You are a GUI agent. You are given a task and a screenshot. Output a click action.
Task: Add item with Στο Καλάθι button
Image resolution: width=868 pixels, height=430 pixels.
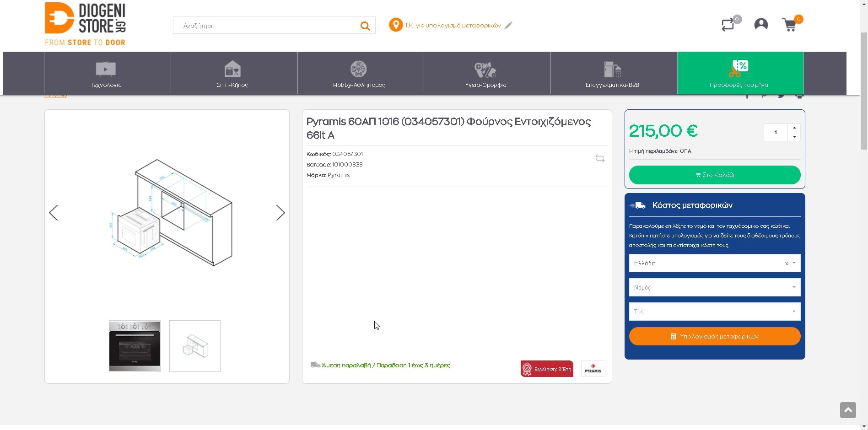coord(715,175)
